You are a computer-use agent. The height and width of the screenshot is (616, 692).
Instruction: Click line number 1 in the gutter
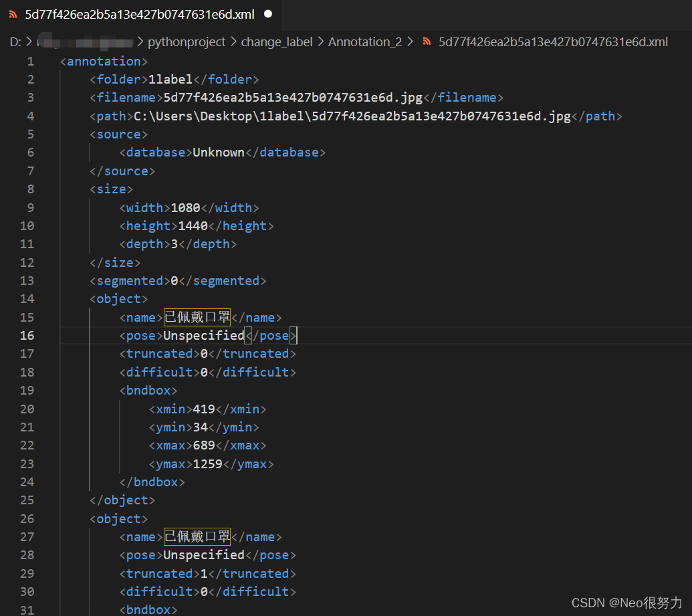click(x=31, y=62)
